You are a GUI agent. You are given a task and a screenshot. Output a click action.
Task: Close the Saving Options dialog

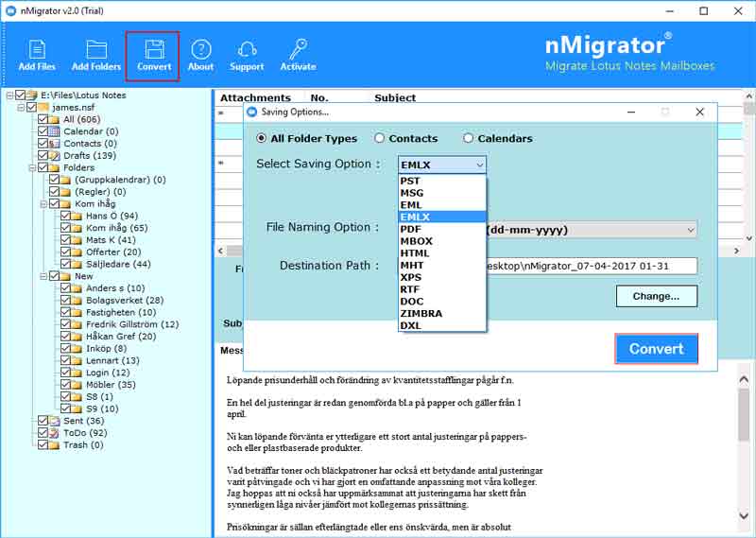[x=700, y=112]
